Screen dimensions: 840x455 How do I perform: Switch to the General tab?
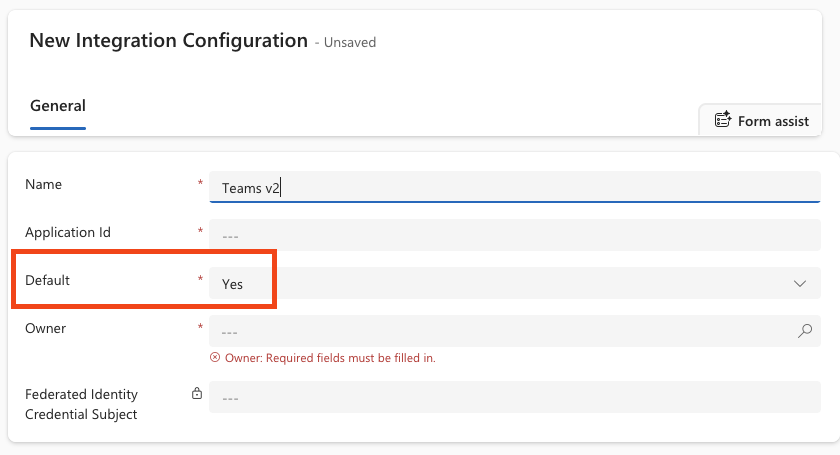tap(58, 106)
